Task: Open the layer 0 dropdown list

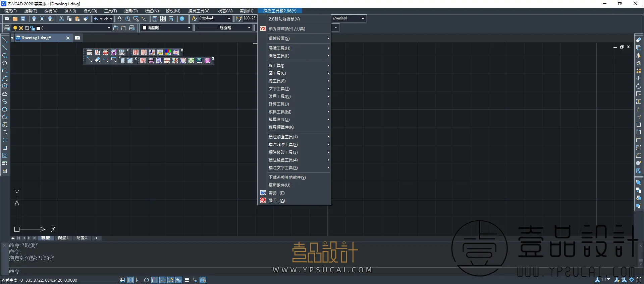Action: 109,28
